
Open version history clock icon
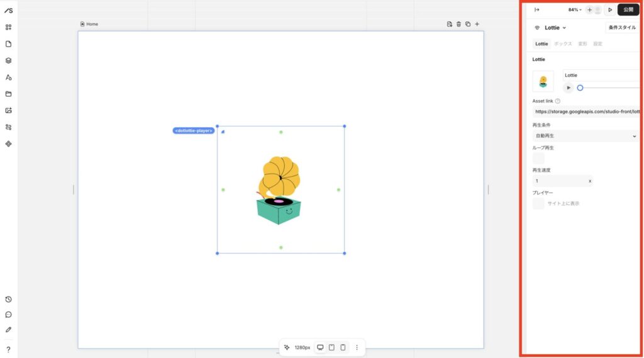9,299
